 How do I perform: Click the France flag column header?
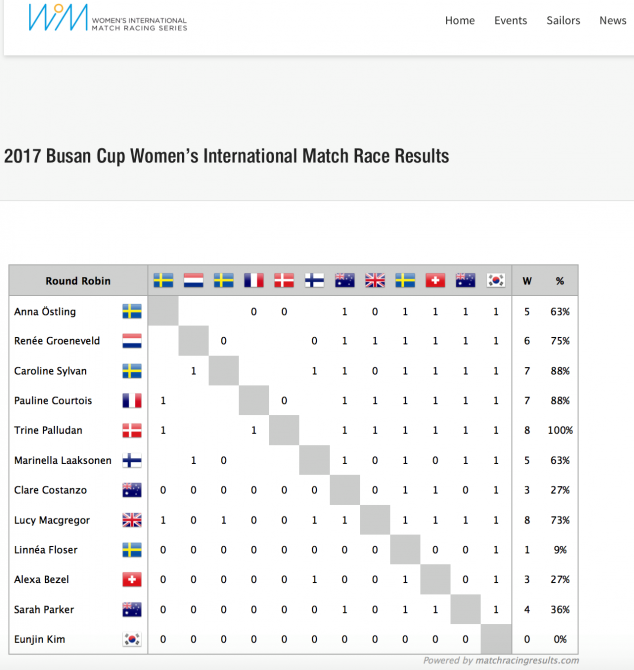(x=254, y=281)
